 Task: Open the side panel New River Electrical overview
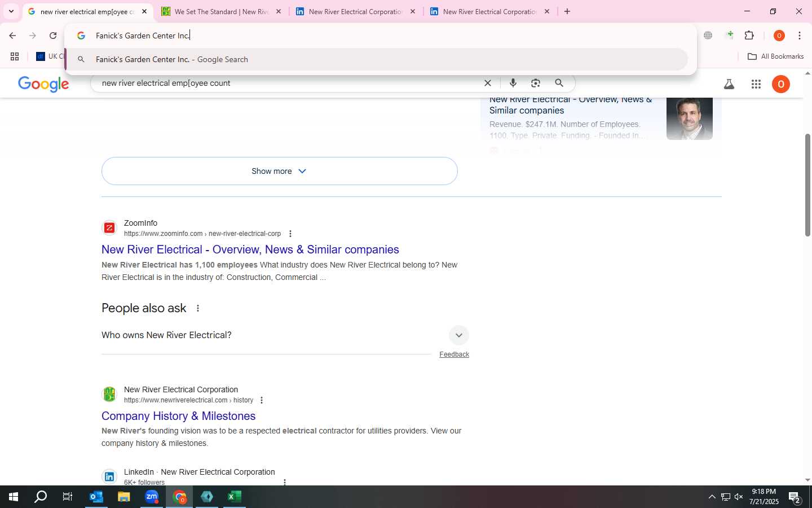(x=571, y=105)
